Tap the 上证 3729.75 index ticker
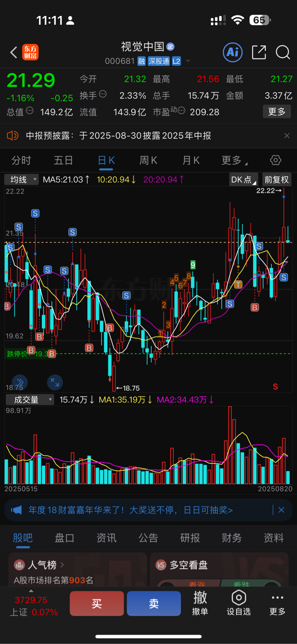Image resolution: width=297 pixels, height=644 pixels. click(x=34, y=606)
